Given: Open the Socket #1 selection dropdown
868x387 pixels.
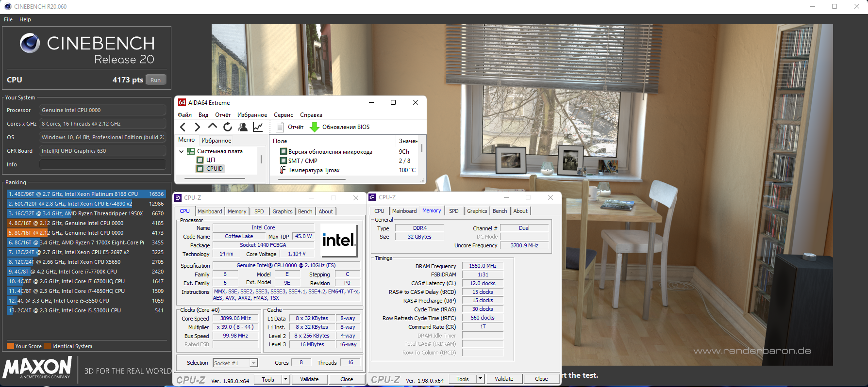Looking at the screenshot, I should (253, 363).
